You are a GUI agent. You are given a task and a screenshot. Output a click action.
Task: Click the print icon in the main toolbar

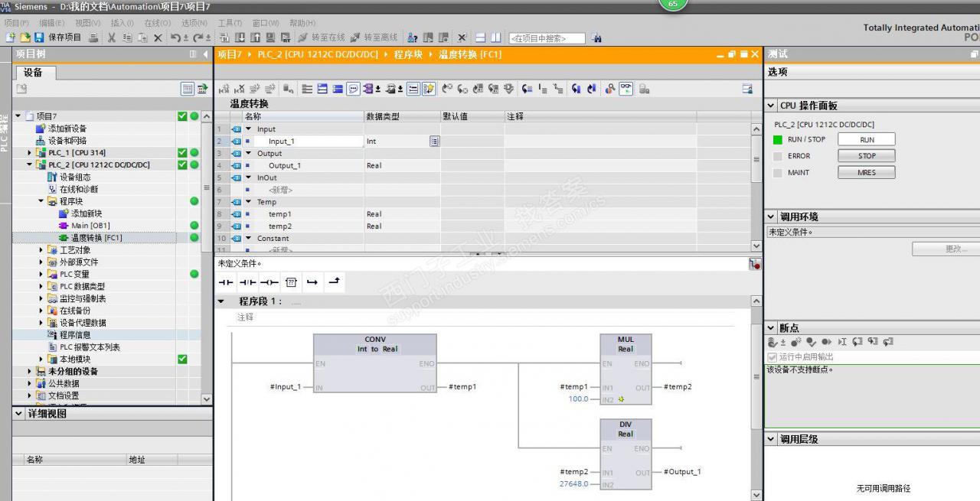tap(93, 37)
